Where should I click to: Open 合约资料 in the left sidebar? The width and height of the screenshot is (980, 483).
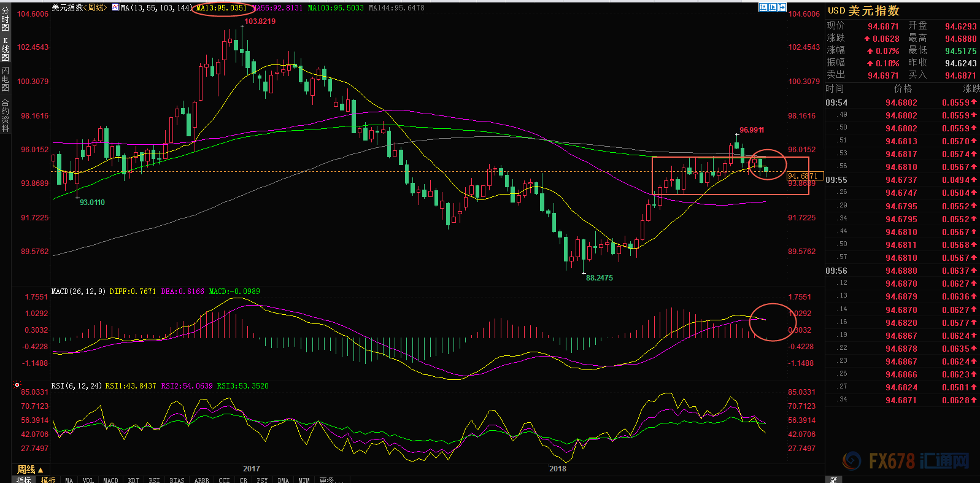6,115
